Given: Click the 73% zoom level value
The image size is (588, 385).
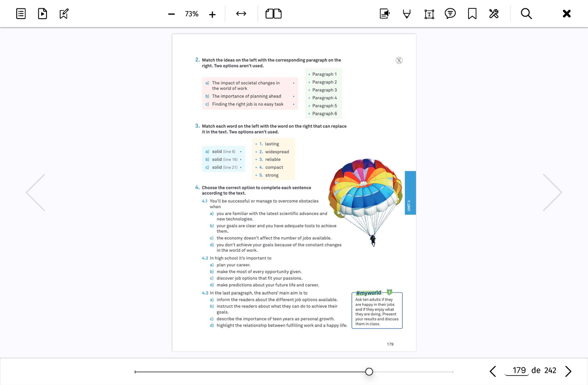Looking at the screenshot, I should [x=192, y=14].
